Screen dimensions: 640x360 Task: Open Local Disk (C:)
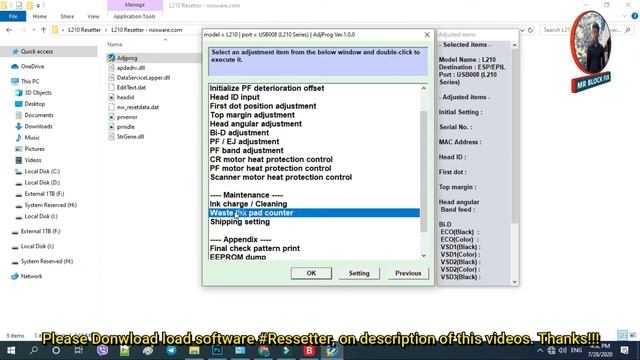(42, 171)
